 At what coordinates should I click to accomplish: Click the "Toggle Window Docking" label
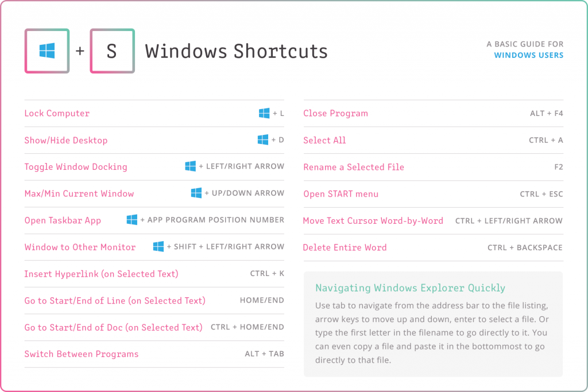[76, 167]
